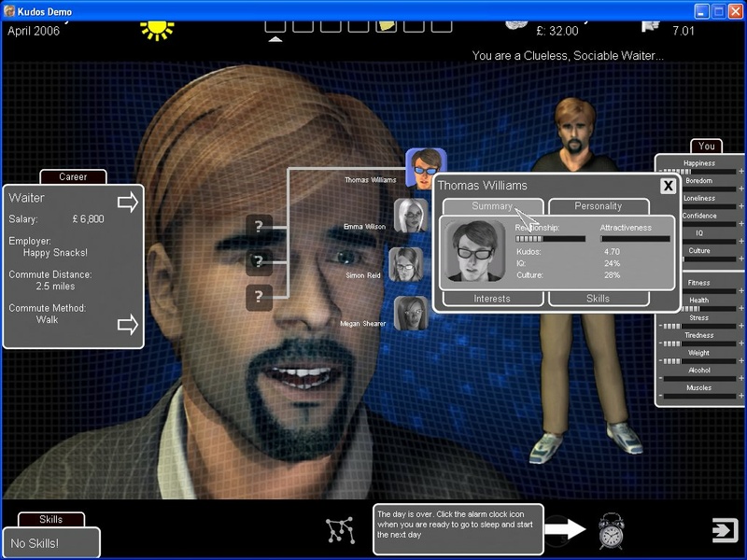Click the highlighted day box in calendar

[x=386, y=23]
